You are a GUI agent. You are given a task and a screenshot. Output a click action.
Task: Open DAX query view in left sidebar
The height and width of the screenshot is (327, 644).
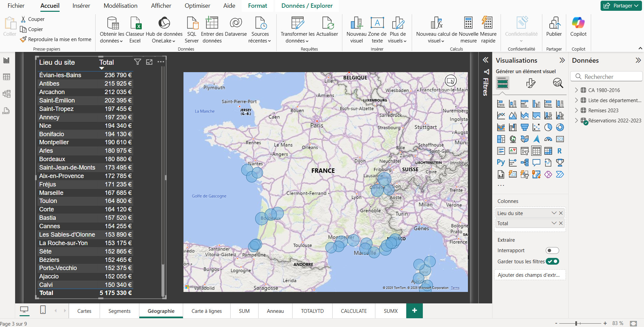[6, 111]
